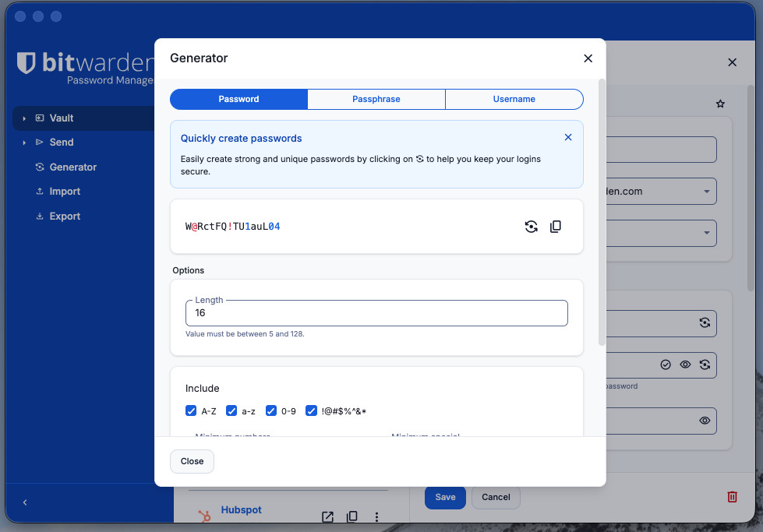This screenshot has width=763, height=532.
Task: Open Vault in the sidebar
Action: 62,118
